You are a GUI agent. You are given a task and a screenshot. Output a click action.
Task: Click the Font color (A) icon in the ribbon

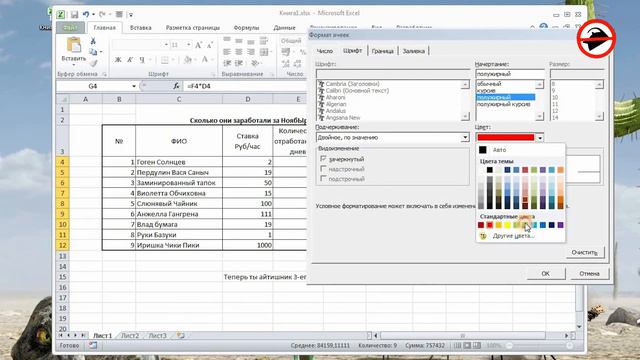tap(205, 60)
